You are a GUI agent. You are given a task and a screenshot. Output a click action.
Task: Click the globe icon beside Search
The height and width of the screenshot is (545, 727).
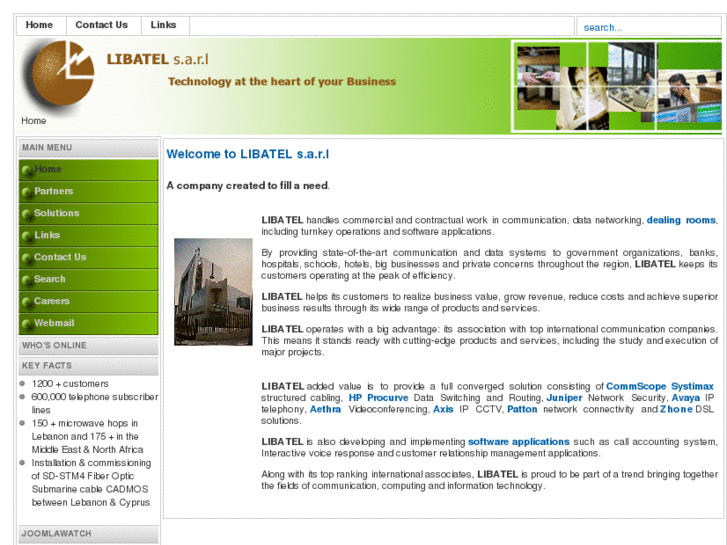27,280
